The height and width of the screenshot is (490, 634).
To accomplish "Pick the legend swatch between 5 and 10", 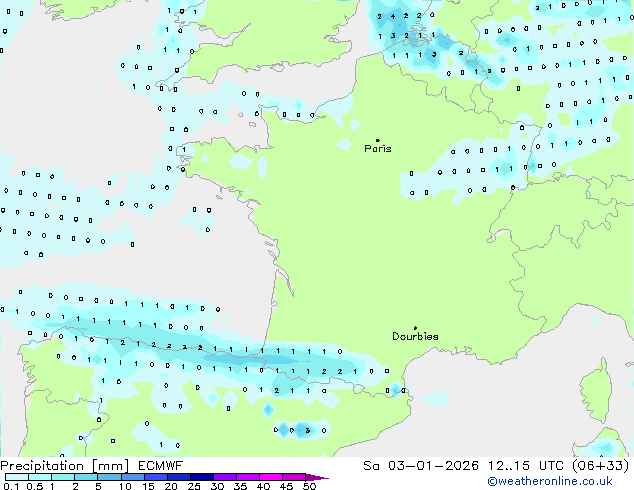I will (x=109, y=477).
